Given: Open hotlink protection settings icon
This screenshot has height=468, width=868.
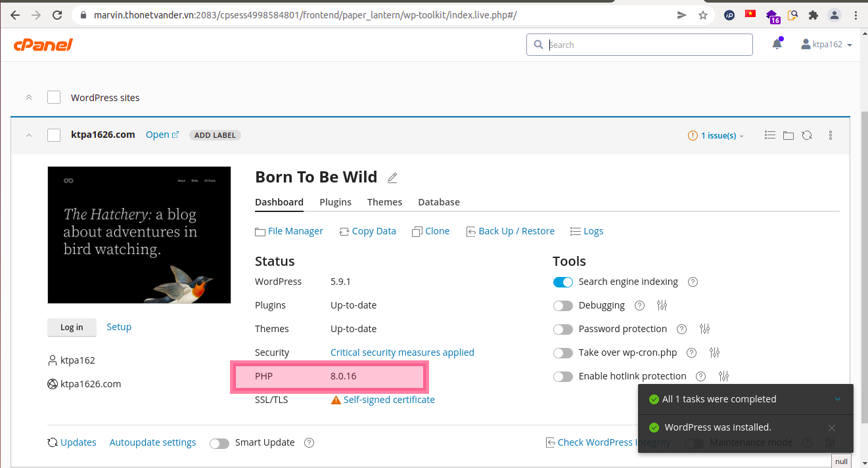Looking at the screenshot, I should 724,376.
